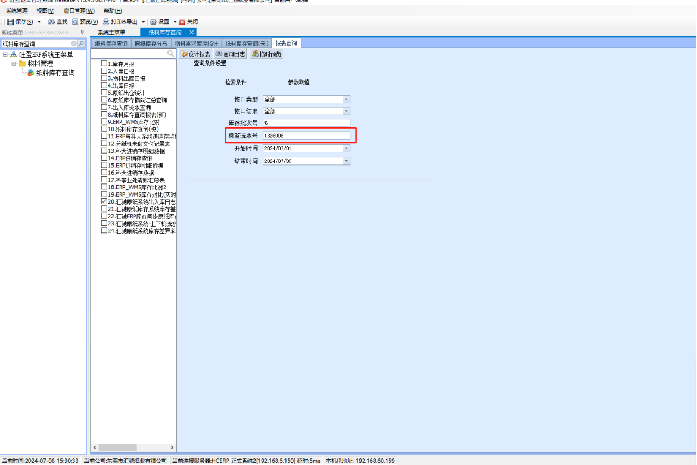Check report item 9 ERP_WMS in the list
Screen dimensions: 697x465
(104, 121)
